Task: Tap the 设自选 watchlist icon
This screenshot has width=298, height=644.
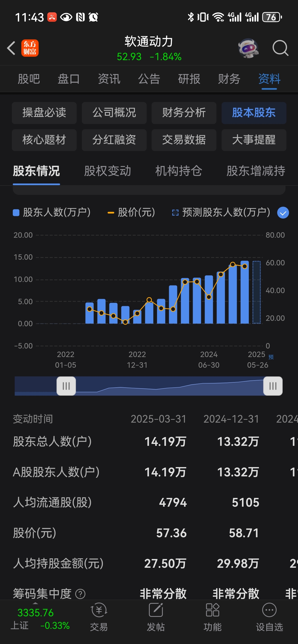Action: (269, 610)
